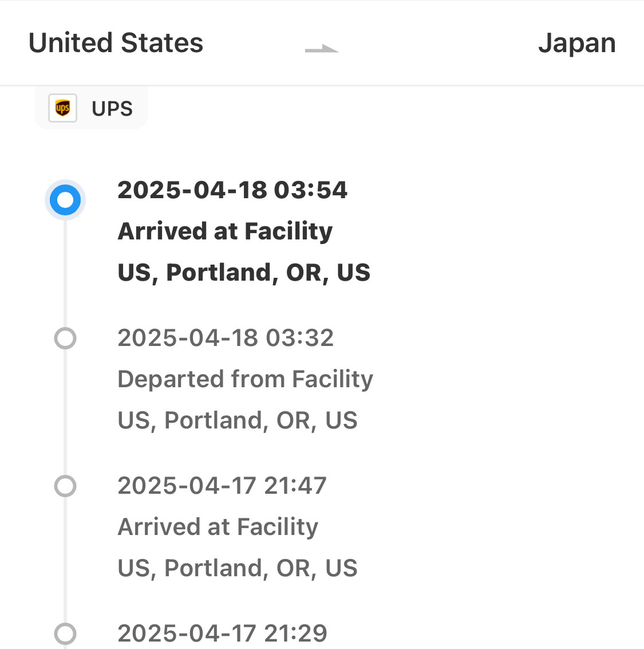Click the gray Arrived at Facility status
Screen dimensions: 644x649
pyautogui.click(x=218, y=528)
